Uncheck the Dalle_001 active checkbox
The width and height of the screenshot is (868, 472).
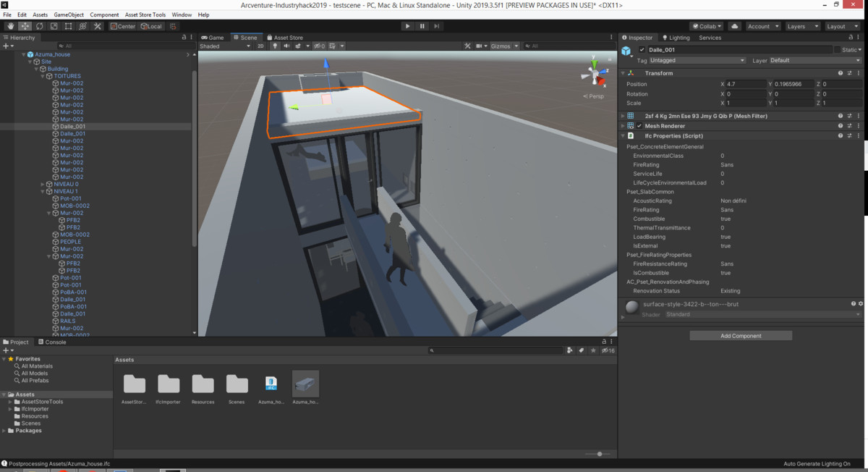pos(642,50)
